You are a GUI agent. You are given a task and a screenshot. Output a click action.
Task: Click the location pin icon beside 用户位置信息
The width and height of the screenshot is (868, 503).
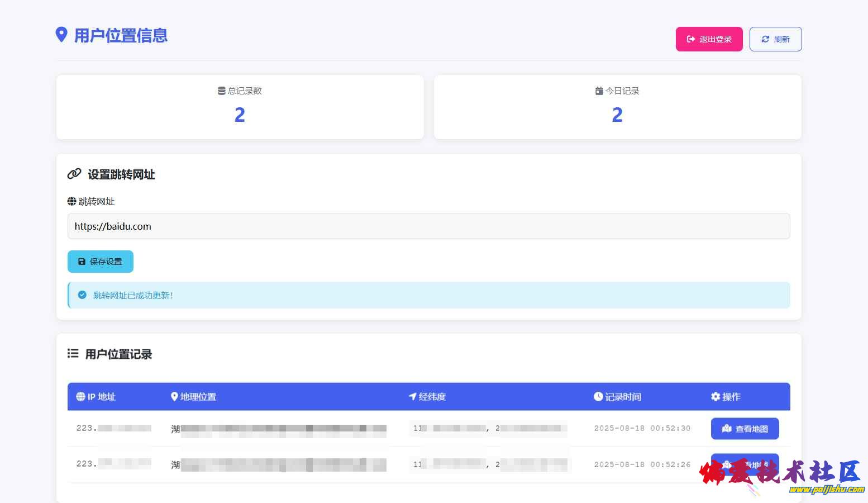click(x=61, y=35)
